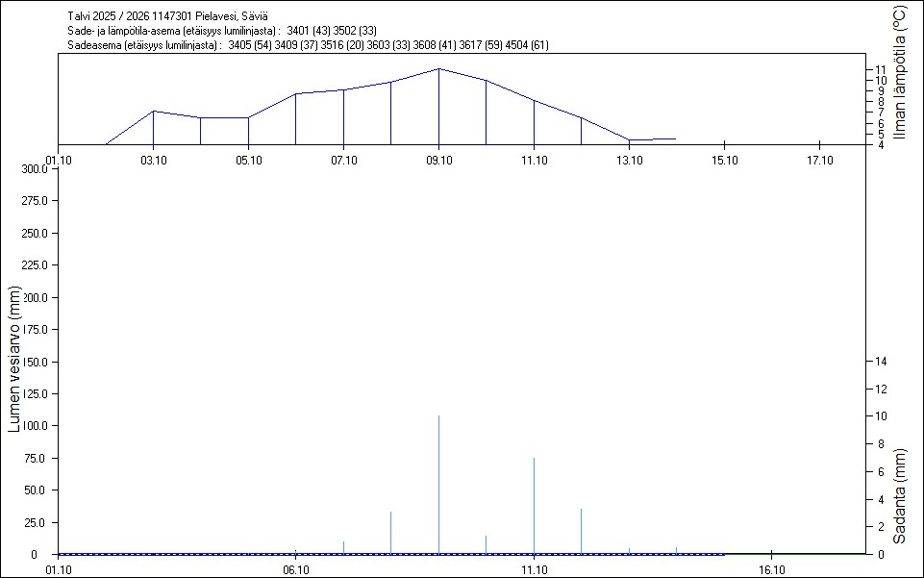This screenshot has height=578, width=924.
Task: Click the green baseline segment at bottom right
Action: (796, 554)
